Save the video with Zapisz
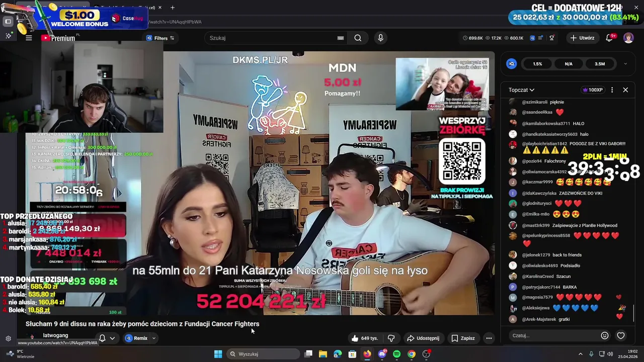The image size is (644, 362). click(x=463, y=338)
